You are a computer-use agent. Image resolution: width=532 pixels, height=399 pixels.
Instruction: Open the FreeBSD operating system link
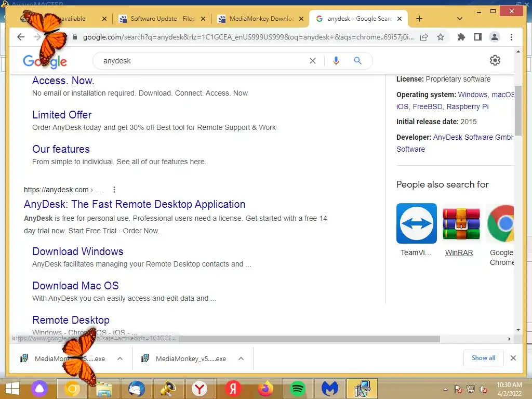click(428, 107)
